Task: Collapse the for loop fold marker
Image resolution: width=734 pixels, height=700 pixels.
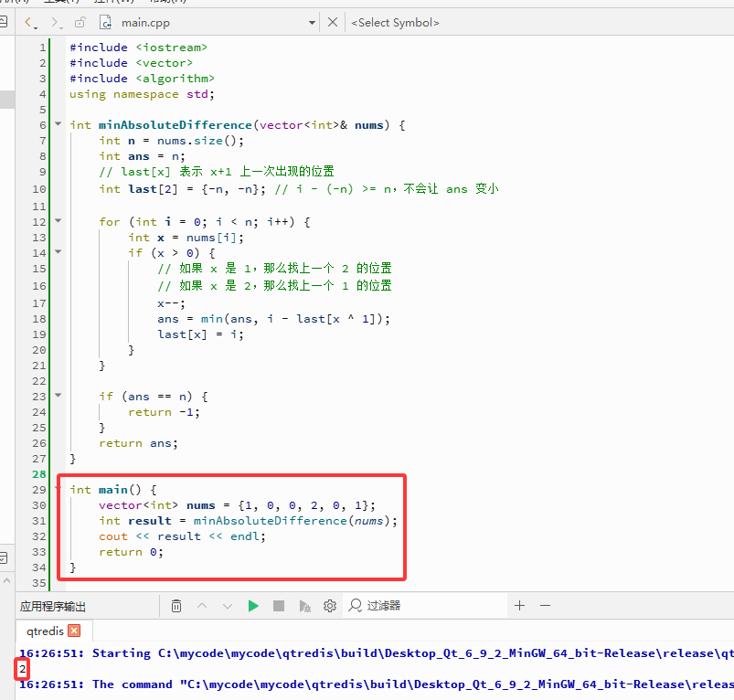Action: pyautogui.click(x=59, y=220)
